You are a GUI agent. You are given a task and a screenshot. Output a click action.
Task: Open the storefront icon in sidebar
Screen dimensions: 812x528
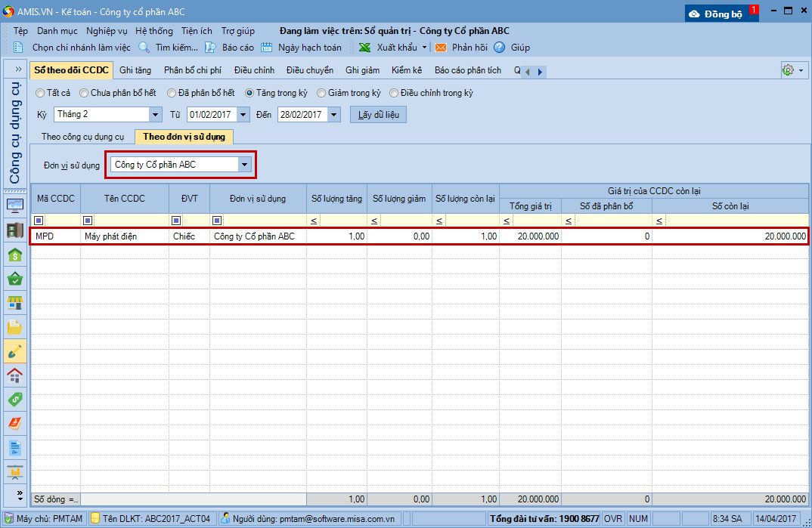point(15,303)
